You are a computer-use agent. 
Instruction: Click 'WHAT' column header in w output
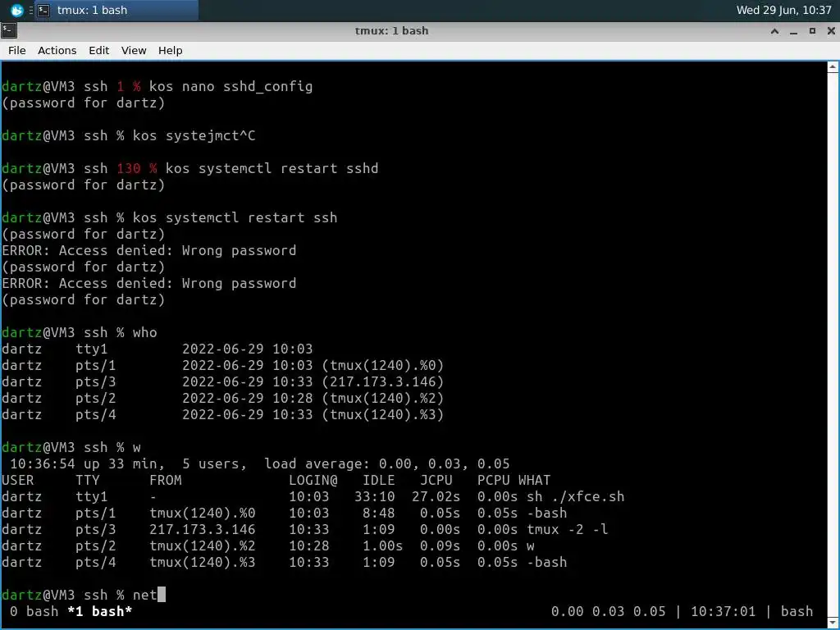534,480
